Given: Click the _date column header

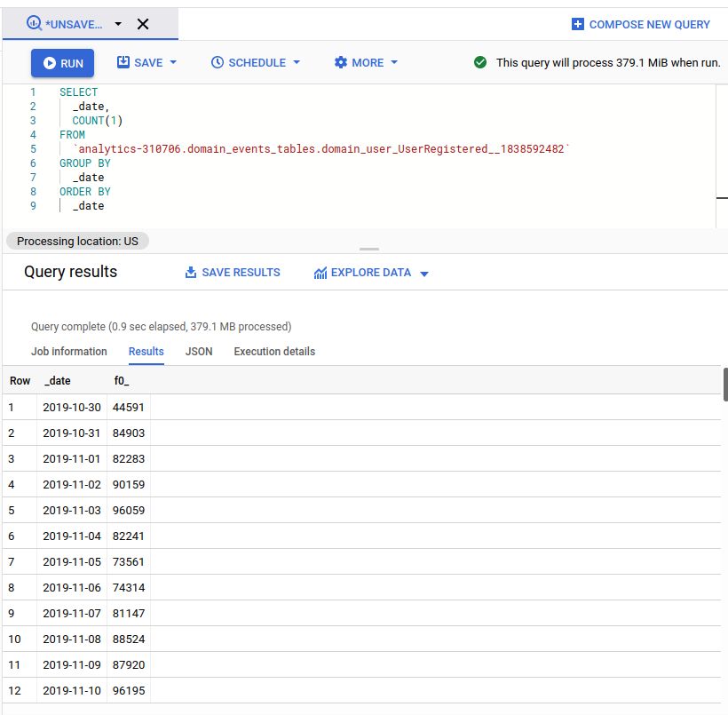Looking at the screenshot, I should (58, 381).
